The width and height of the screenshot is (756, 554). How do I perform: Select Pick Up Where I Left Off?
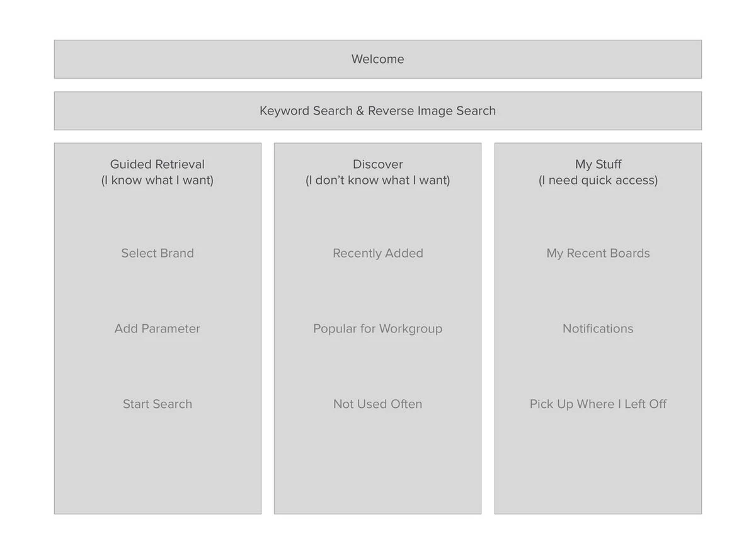point(598,404)
